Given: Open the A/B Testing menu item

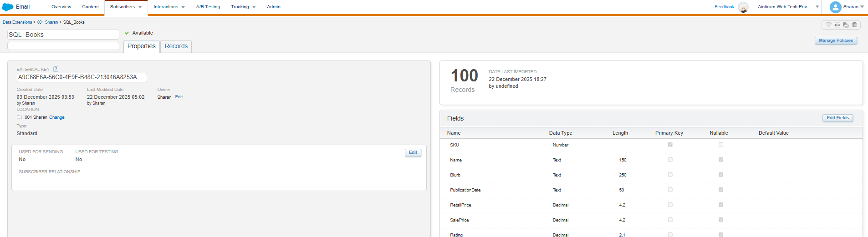Looking at the screenshot, I should pyautogui.click(x=208, y=7).
